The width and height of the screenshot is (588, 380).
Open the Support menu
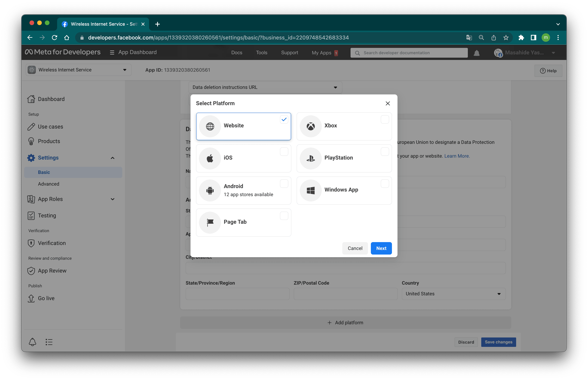tap(289, 52)
